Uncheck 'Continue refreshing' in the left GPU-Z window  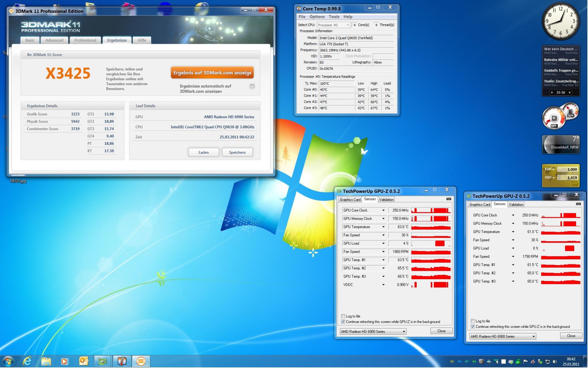343,322
